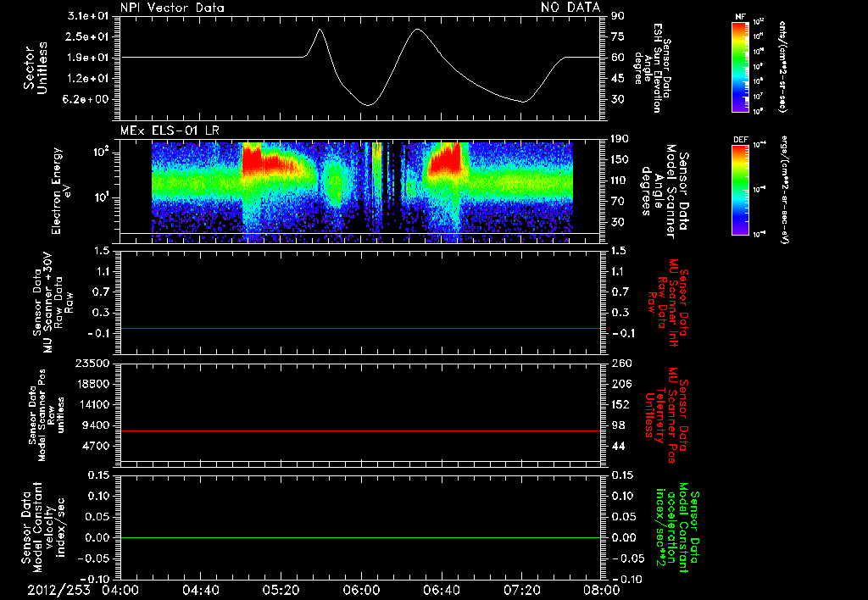This screenshot has width=868, height=600.
Task: Click the "2012/253" date label
Action: pyautogui.click(x=58, y=590)
